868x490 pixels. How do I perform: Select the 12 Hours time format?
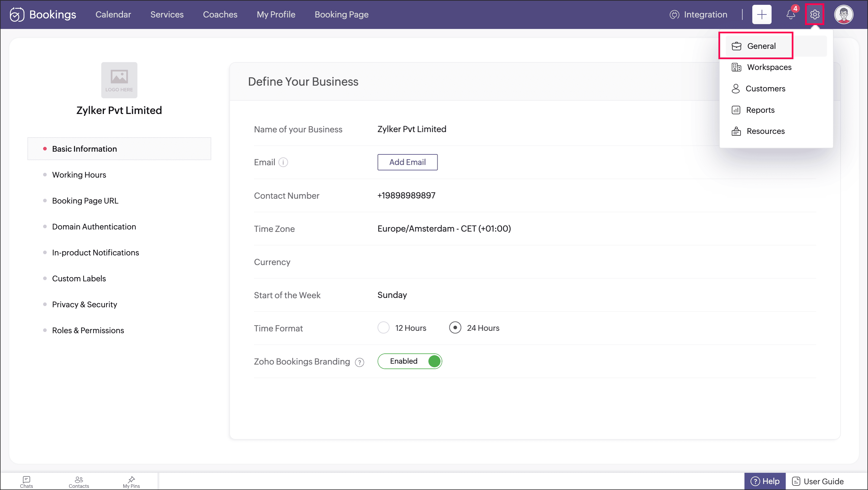coord(383,328)
